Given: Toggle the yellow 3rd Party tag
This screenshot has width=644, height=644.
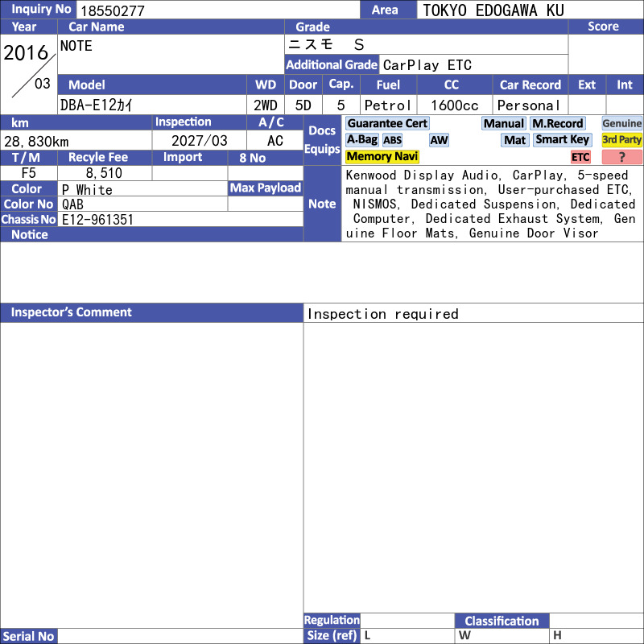Looking at the screenshot, I should tap(621, 139).
